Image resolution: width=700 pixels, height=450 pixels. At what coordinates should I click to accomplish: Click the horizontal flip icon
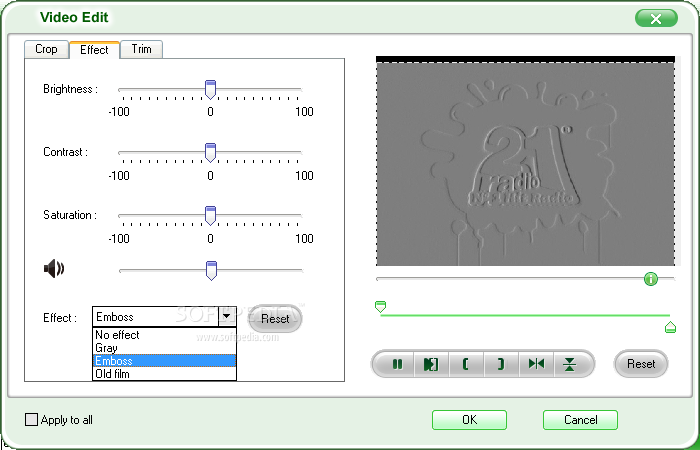536,364
